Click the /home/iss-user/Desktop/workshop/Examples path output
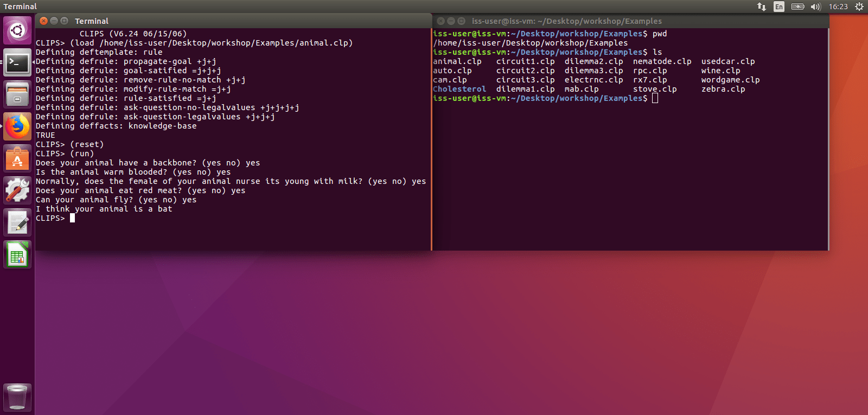The height and width of the screenshot is (415, 868). click(531, 43)
